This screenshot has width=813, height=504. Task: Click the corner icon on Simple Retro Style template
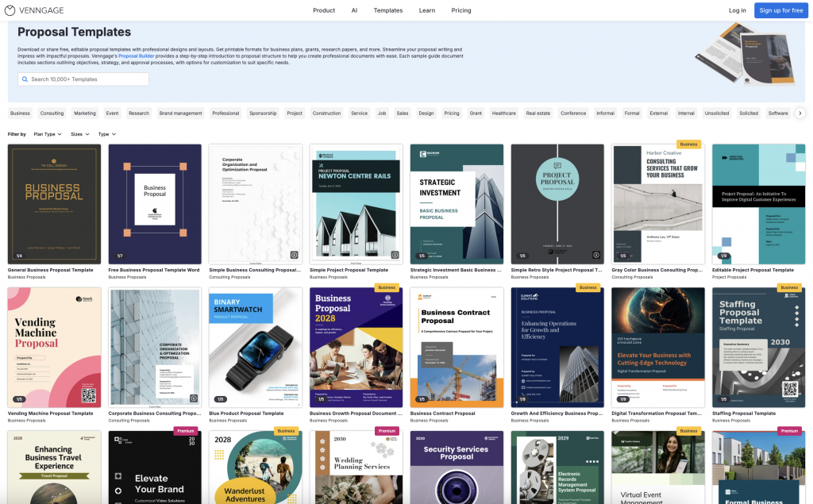click(595, 255)
